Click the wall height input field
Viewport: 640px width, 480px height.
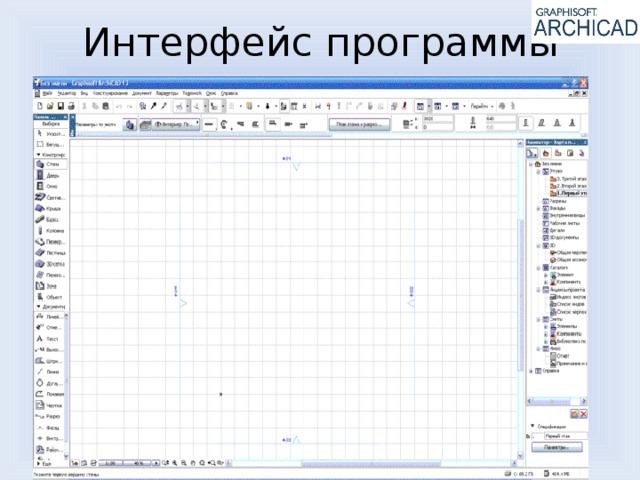438,119
